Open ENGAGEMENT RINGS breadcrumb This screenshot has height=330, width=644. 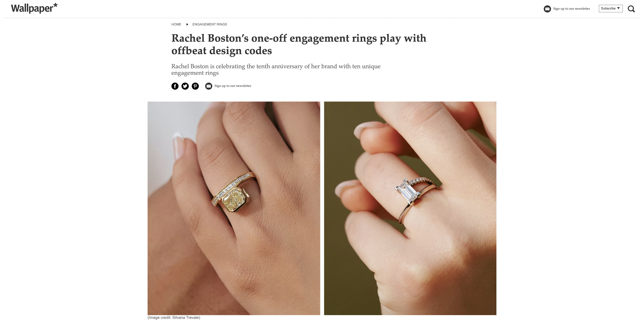click(x=209, y=24)
